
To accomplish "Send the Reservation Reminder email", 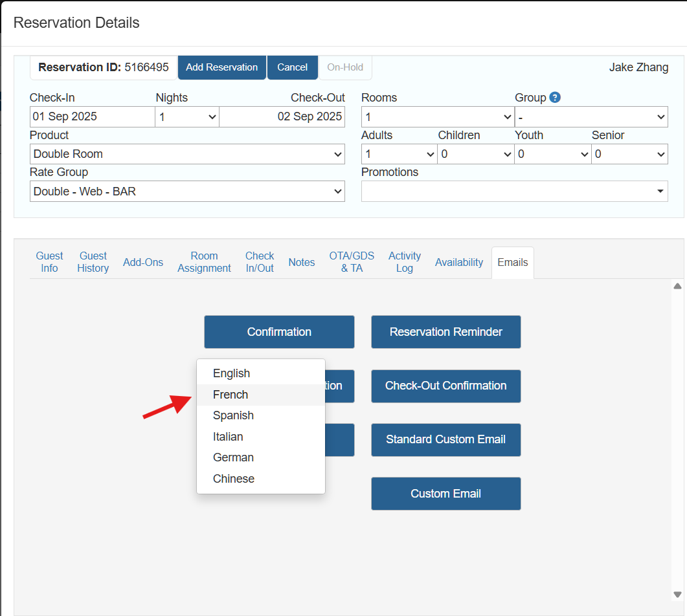I will click(x=445, y=332).
